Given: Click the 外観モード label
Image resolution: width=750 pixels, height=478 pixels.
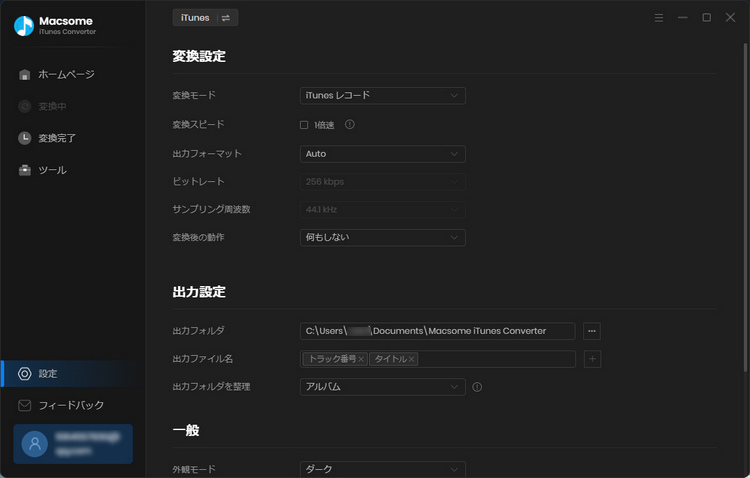Looking at the screenshot, I should pos(194,469).
